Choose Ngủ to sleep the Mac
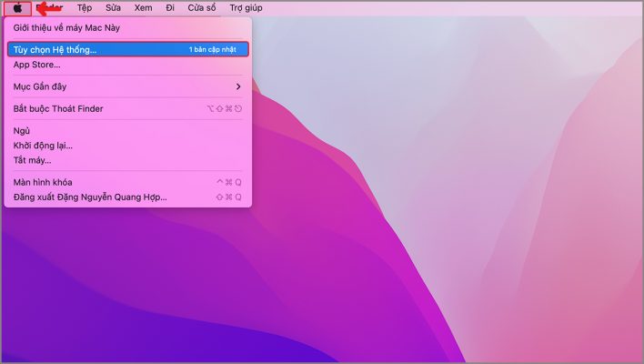 (x=22, y=131)
